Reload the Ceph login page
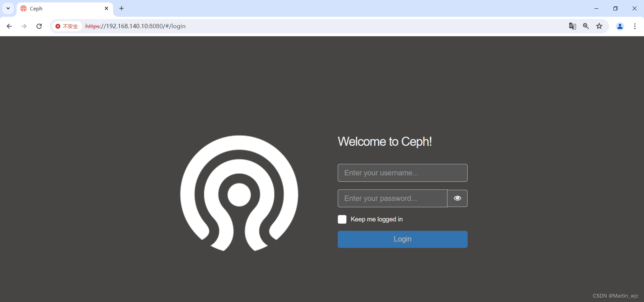Image resolution: width=644 pixels, height=302 pixels. coord(39,26)
